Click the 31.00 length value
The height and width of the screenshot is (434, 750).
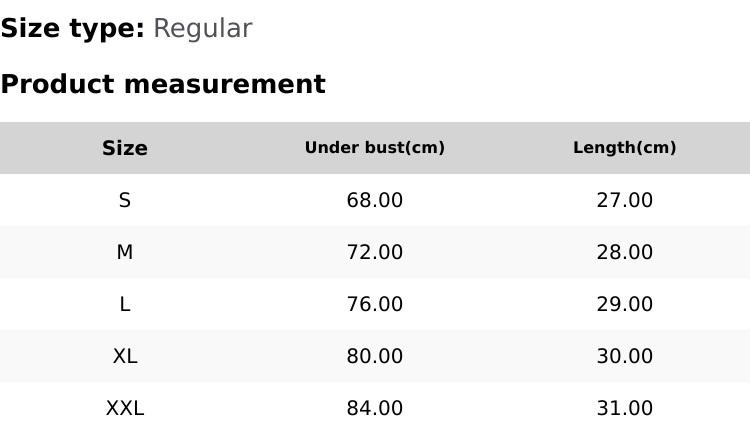(625, 408)
